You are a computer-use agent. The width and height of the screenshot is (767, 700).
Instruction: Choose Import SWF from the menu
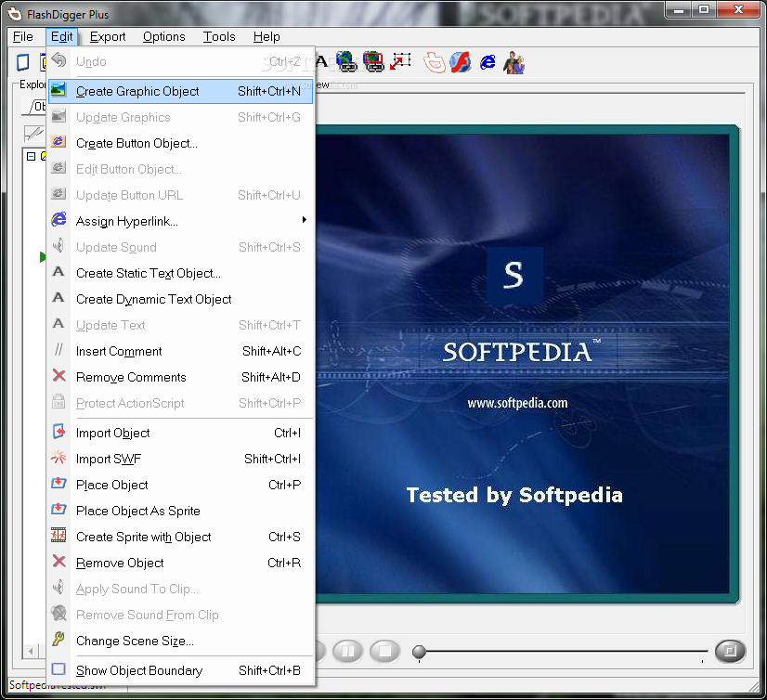[x=180, y=459]
